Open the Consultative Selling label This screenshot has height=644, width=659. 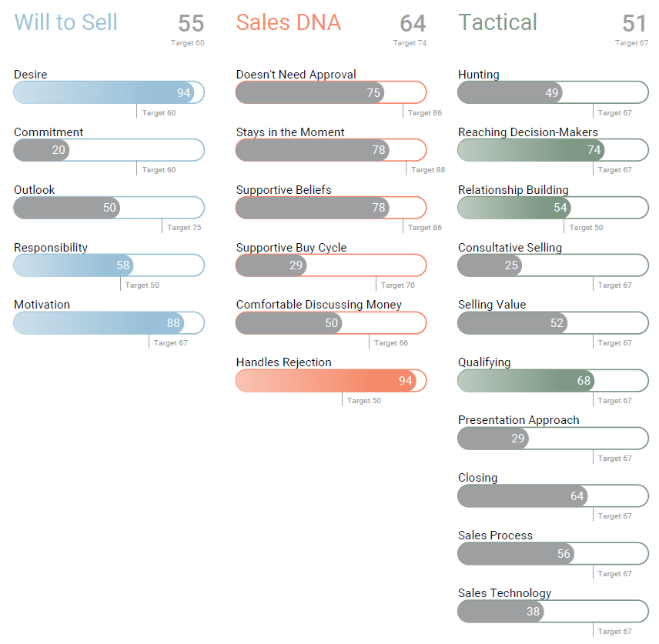[510, 248]
